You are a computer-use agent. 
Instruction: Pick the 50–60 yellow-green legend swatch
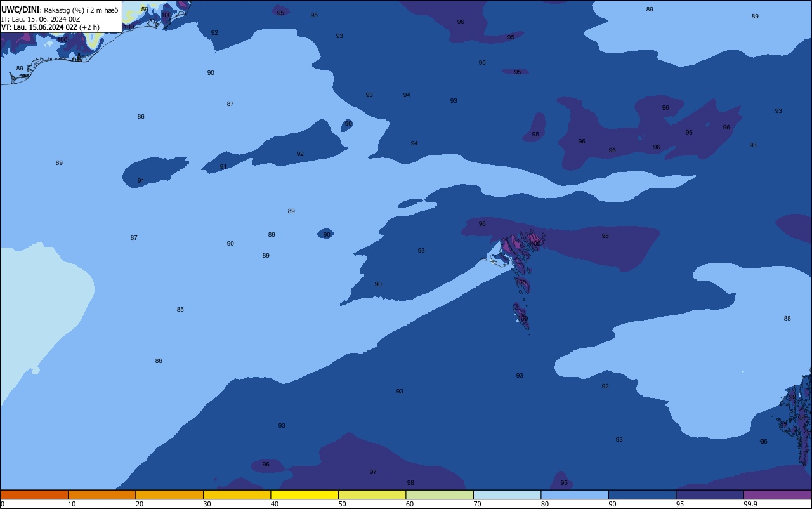tap(372, 494)
